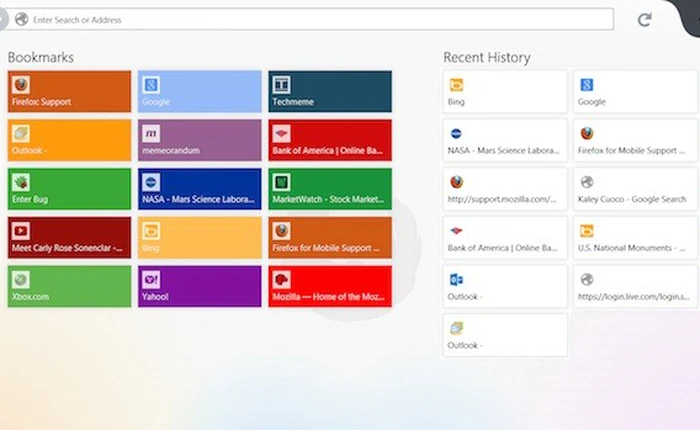Image resolution: width=700 pixels, height=430 pixels.
Task: Click the MarketWatch tile icon
Action: coord(281,182)
